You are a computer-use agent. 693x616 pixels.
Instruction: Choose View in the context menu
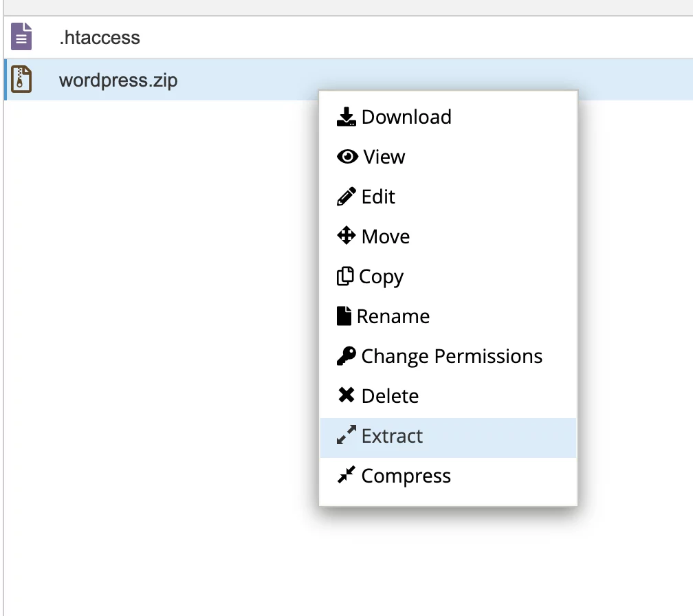[448, 157]
